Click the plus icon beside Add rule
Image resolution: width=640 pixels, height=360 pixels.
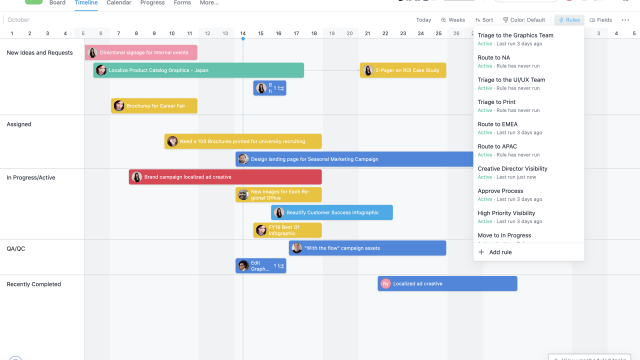pos(481,252)
